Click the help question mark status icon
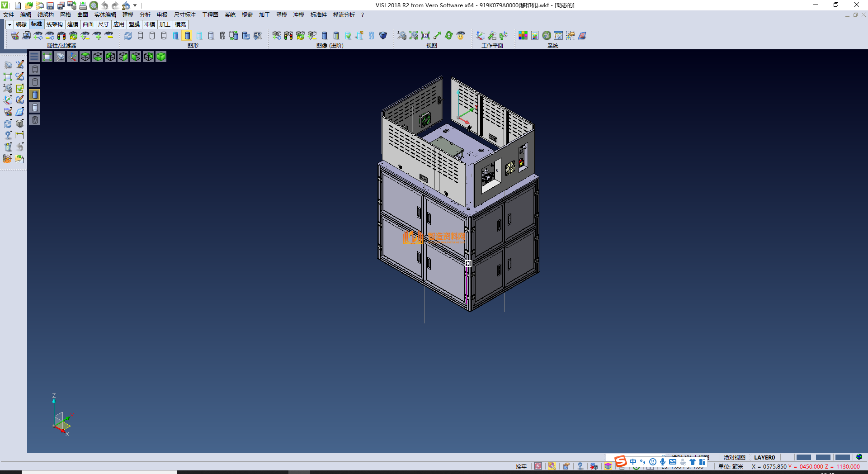This screenshot has width=868, height=474. (580, 466)
